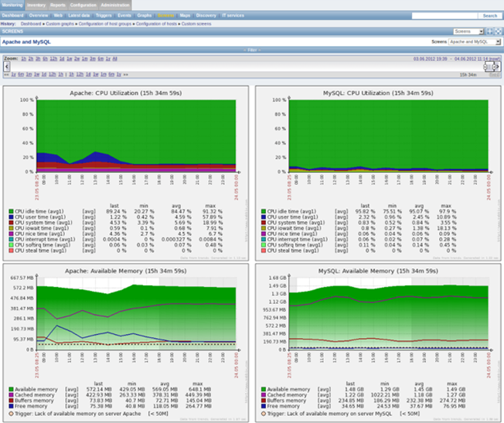Set zoom to 1h in Zoom row

[x=23, y=59]
